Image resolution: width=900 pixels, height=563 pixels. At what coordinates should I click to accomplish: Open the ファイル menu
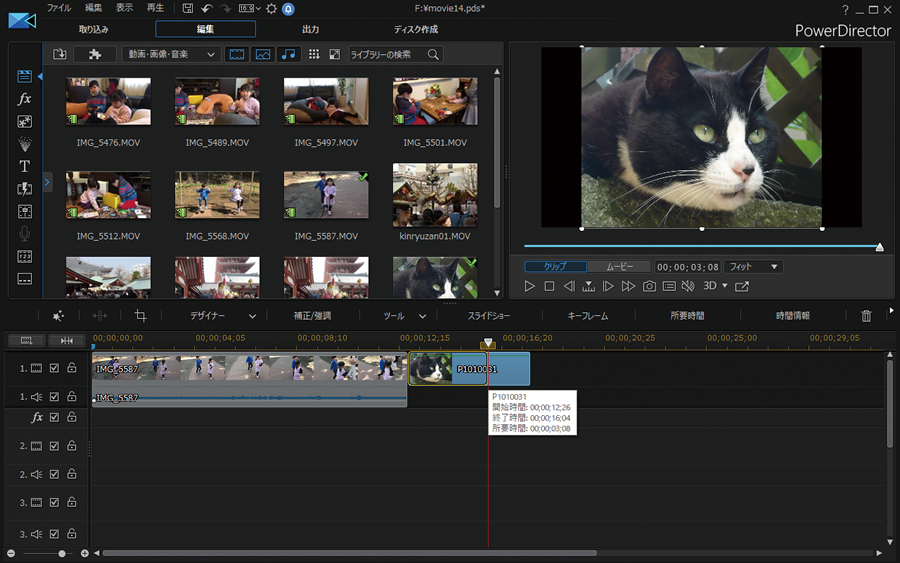pyautogui.click(x=59, y=8)
